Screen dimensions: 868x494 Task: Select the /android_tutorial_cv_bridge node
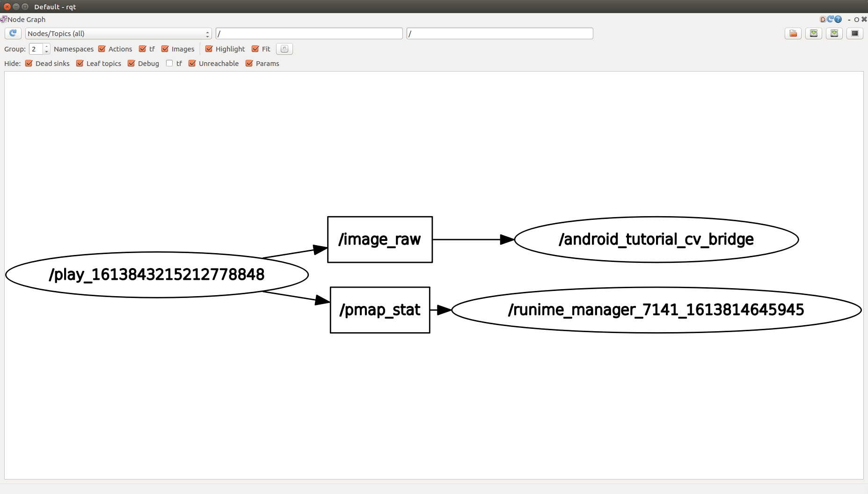(x=656, y=240)
